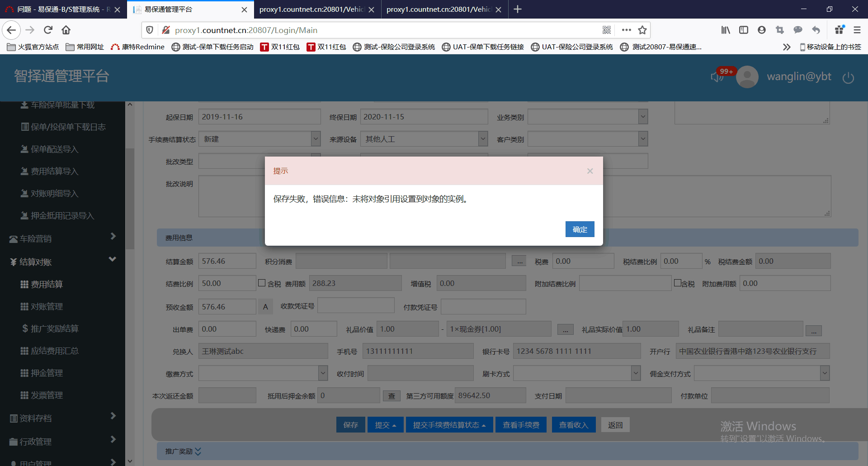
Task: Expand the 行政管理 sidebar menu
Action: coord(62,441)
